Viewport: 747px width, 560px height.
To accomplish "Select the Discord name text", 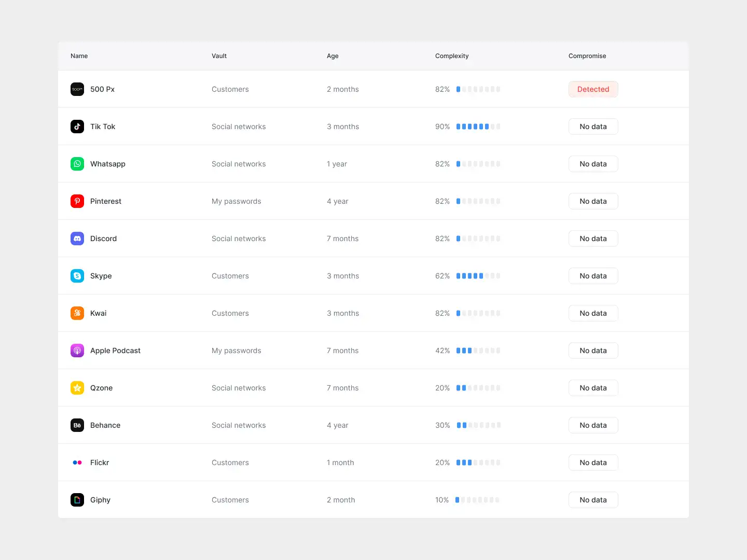I will pyautogui.click(x=103, y=239).
